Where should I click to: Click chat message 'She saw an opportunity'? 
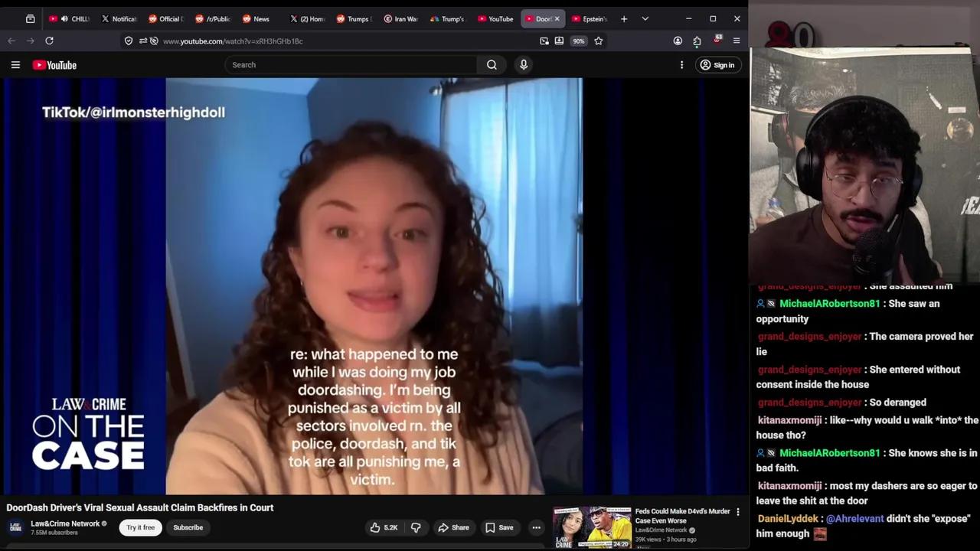[848, 311]
